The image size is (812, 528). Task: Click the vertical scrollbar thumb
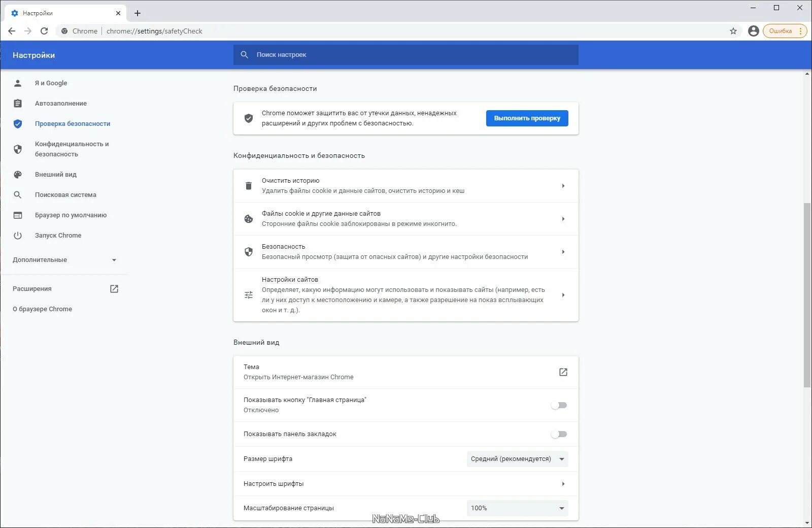point(807,295)
